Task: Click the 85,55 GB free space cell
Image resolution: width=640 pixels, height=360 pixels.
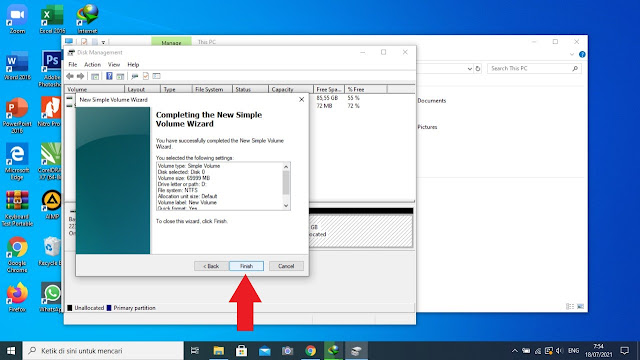Action: (327, 98)
